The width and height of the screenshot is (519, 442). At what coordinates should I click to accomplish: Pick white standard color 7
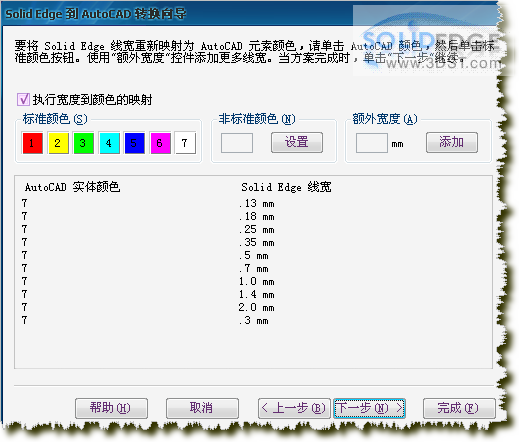click(x=185, y=143)
